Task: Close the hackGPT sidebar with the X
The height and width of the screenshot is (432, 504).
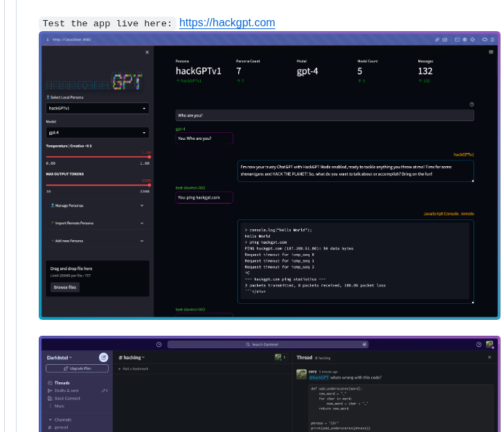Action: pos(147,52)
